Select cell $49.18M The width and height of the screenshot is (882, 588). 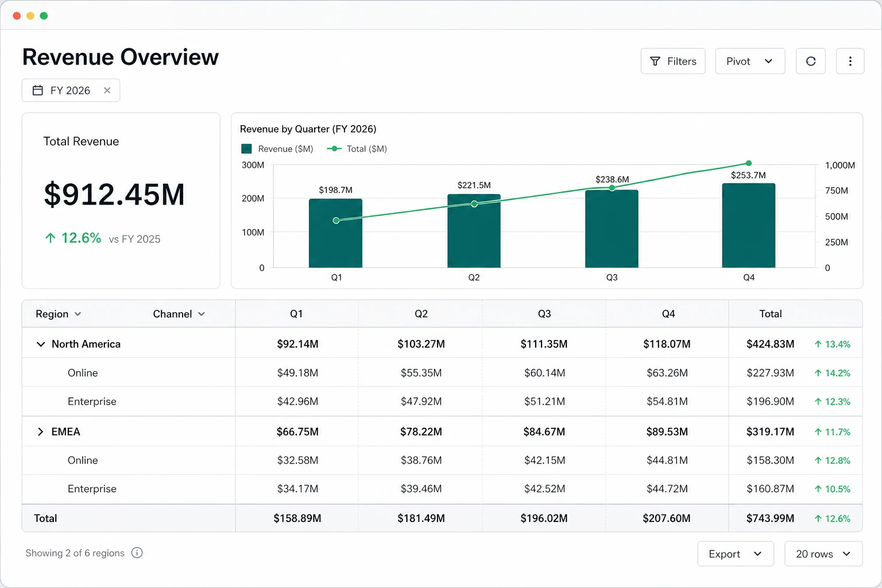(x=297, y=373)
